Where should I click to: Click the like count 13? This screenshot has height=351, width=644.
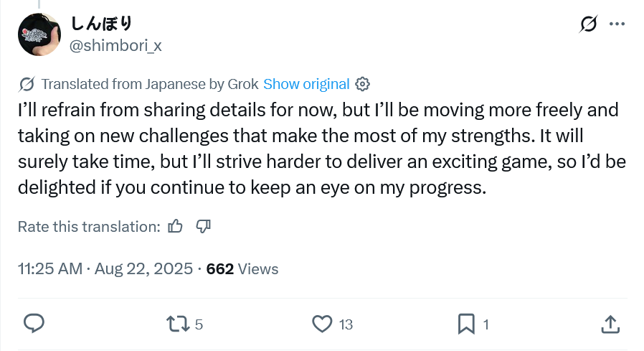346,324
